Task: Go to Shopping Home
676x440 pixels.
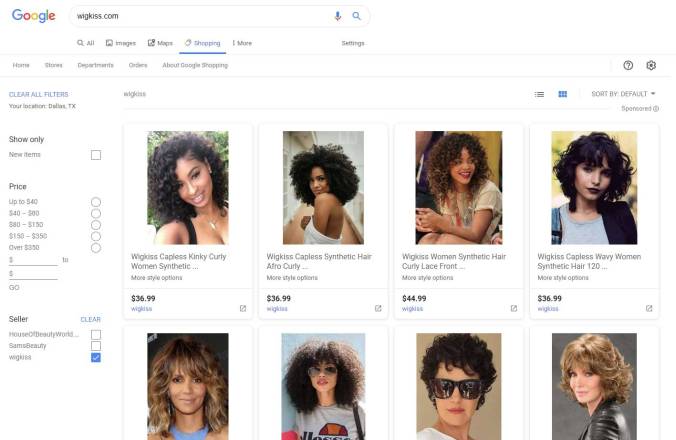Action: pyautogui.click(x=21, y=65)
